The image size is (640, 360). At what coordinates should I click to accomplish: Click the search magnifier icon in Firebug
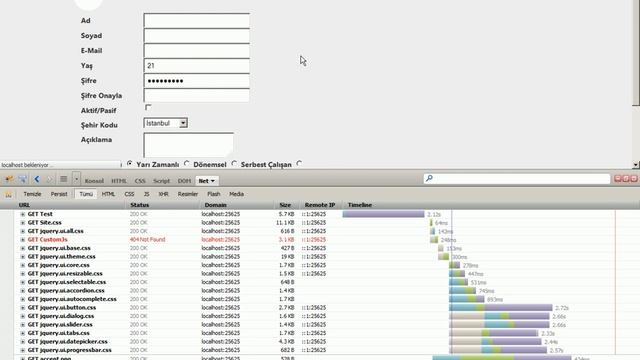point(429,178)
